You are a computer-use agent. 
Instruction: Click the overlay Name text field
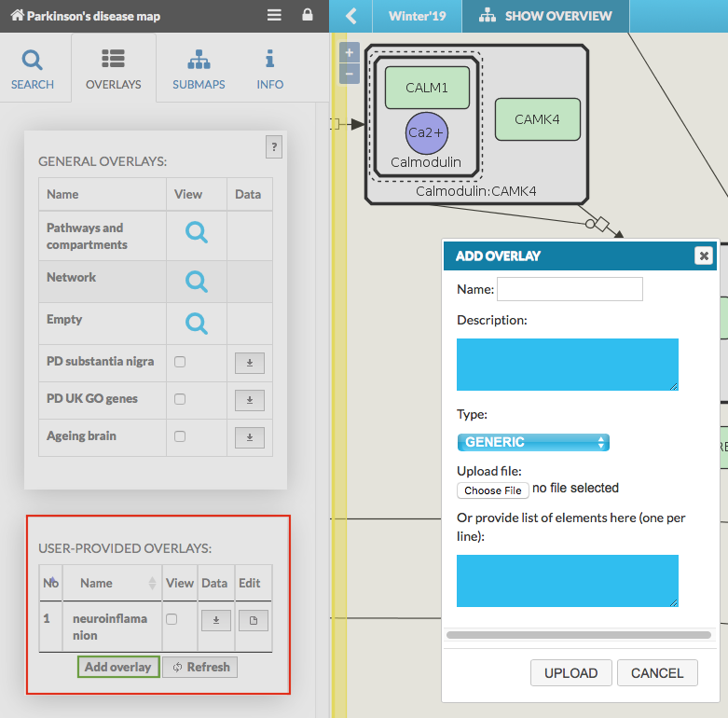(x=570, y=290)
